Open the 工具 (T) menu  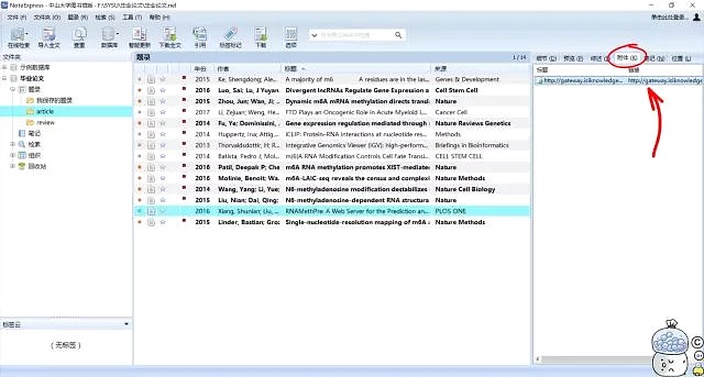pos(132,17)
